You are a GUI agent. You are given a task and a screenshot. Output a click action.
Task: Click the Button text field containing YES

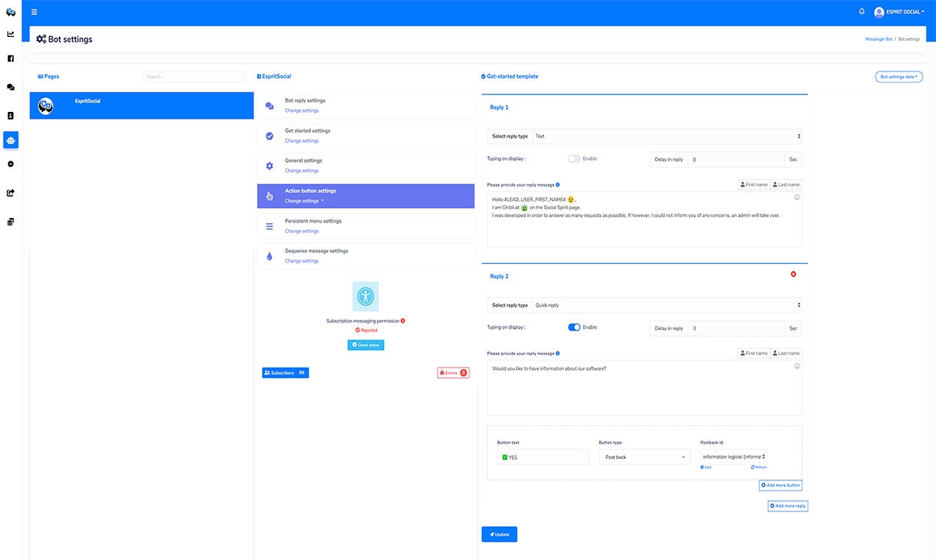click(543, 457)
